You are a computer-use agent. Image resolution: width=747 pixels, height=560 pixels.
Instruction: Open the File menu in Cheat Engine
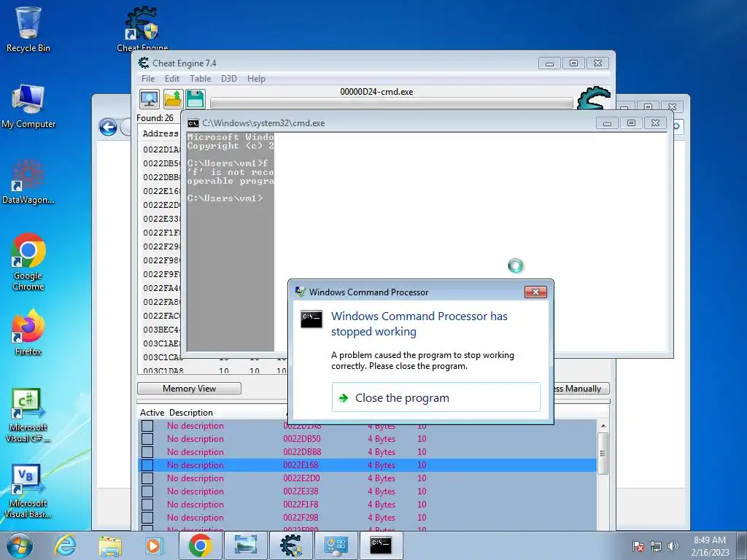coord(148,79)
